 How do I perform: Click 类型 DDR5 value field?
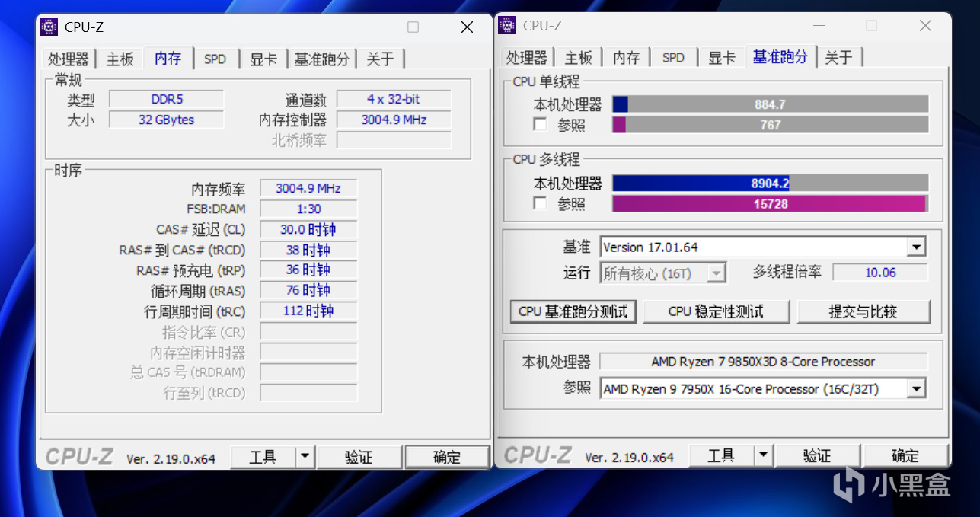coord(166,99)
